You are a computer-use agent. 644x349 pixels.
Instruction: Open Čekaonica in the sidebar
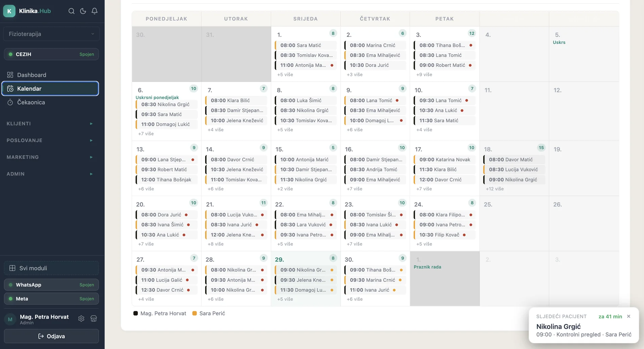coord(31,102)
